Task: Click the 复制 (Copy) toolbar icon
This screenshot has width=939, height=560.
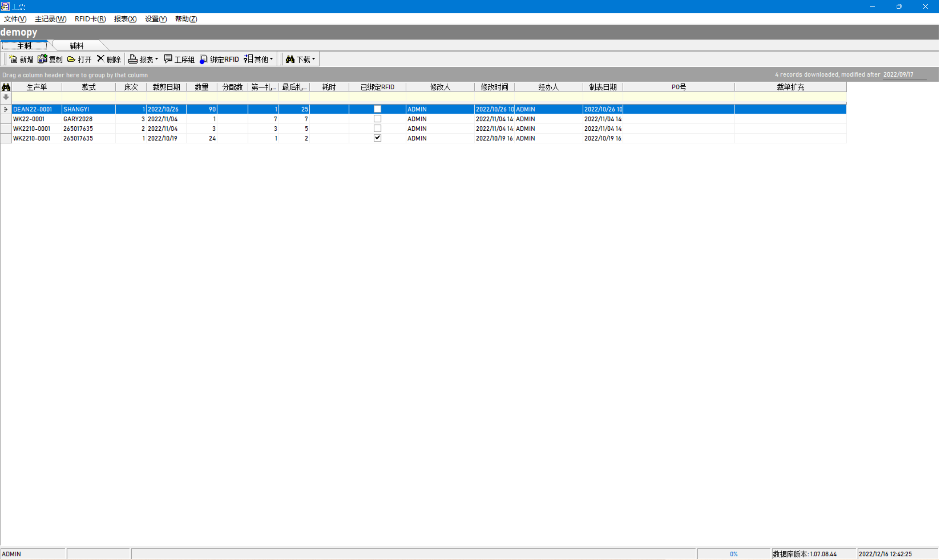Action: coord(42,59)
